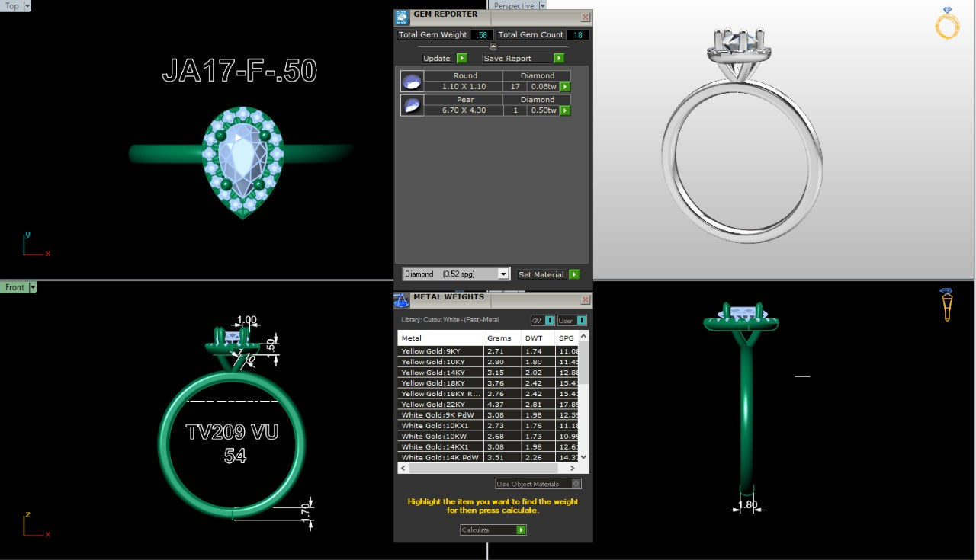Select the Front viewport label

[14, 287]
